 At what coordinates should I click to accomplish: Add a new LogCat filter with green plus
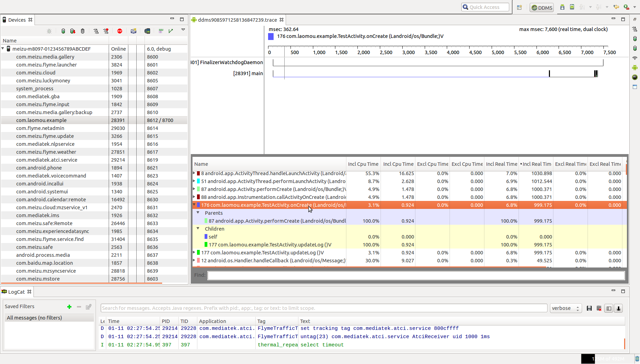pyautogui.click(x=69, y=306)
